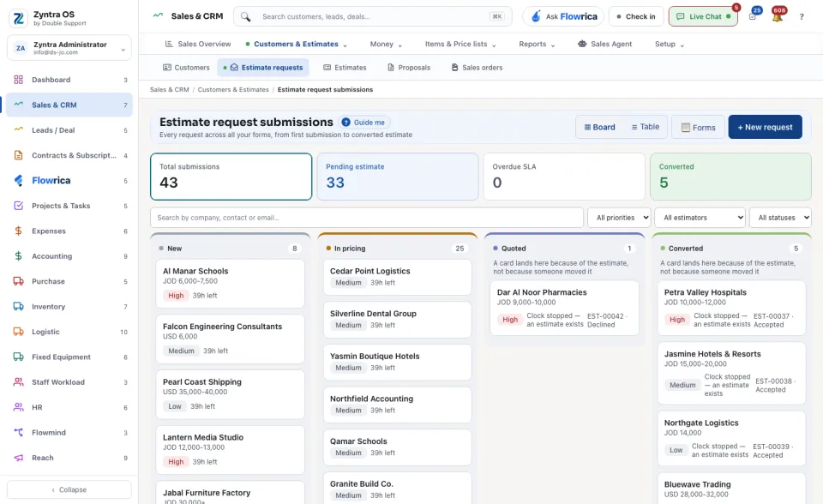Viewport: 823px width, 504px height.
Task: Go to the Purchase truck icon
Action: pyautogui.click(x=18, y=281)
